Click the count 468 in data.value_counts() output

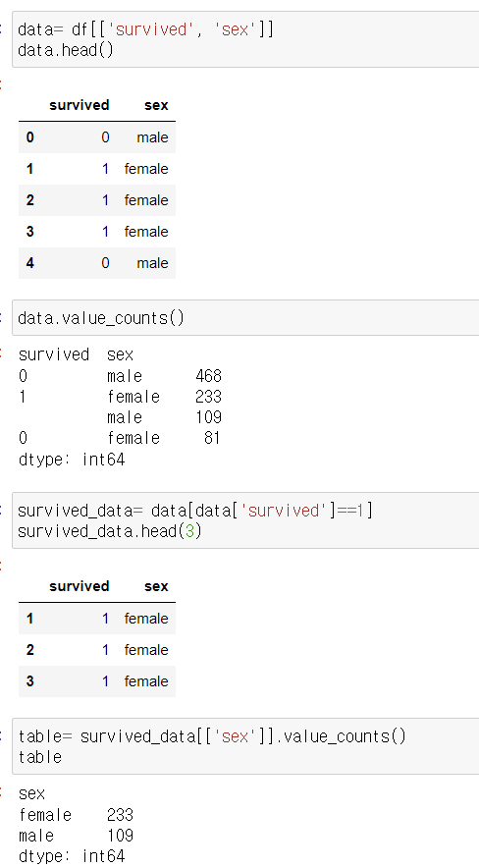tap(208, 376)
